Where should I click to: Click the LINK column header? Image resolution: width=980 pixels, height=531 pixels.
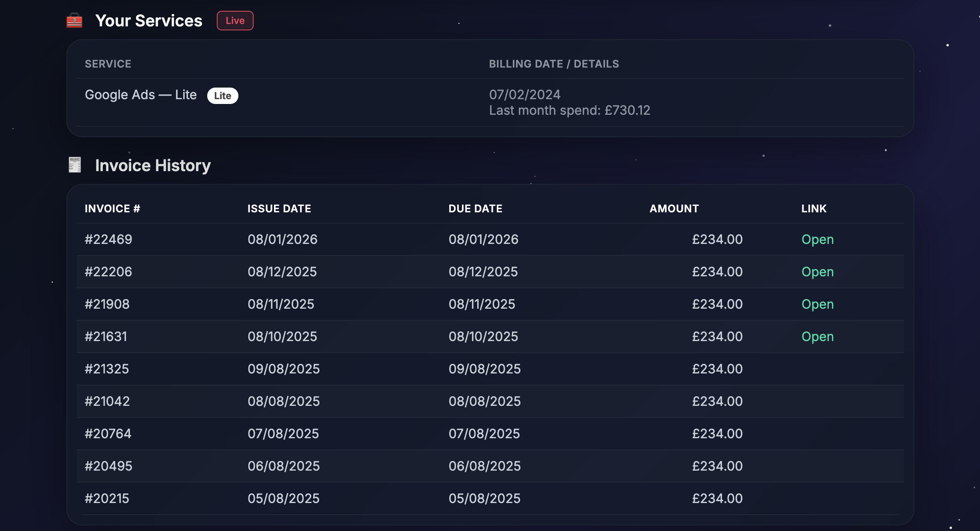tap(814, 208)
